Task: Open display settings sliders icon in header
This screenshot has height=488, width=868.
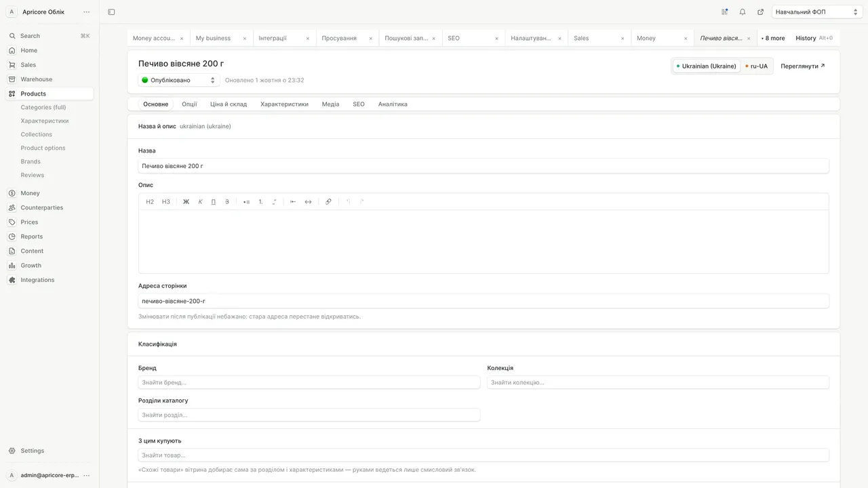Action: coord(725,12)
